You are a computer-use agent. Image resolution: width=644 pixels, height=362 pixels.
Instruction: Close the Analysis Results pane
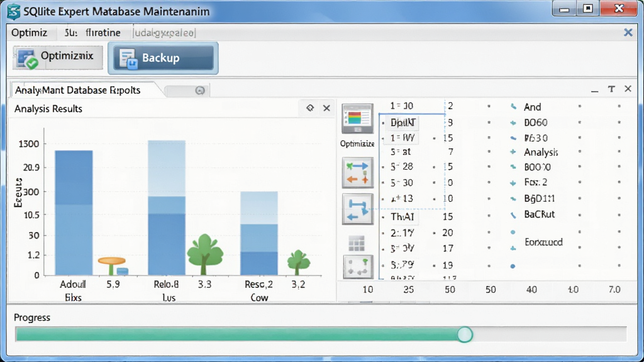click(326, 108)
